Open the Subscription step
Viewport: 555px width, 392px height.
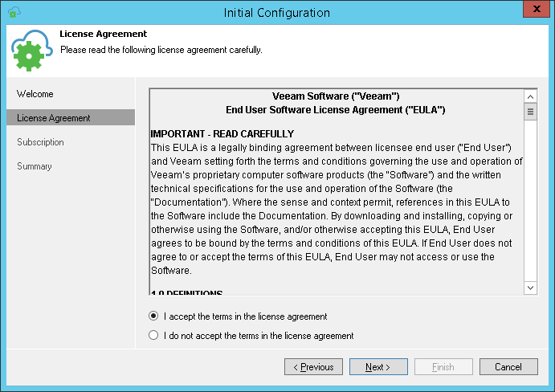pyautogui.click(x=40, y=142)
